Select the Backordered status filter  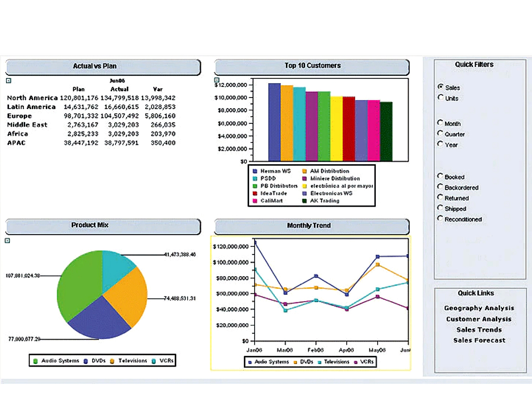pyautogui.click(x=440, y=187)
